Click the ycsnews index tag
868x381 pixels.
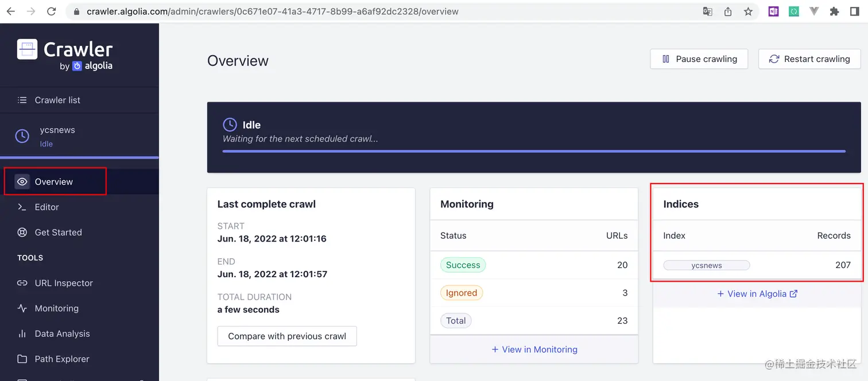click(707, 265)
